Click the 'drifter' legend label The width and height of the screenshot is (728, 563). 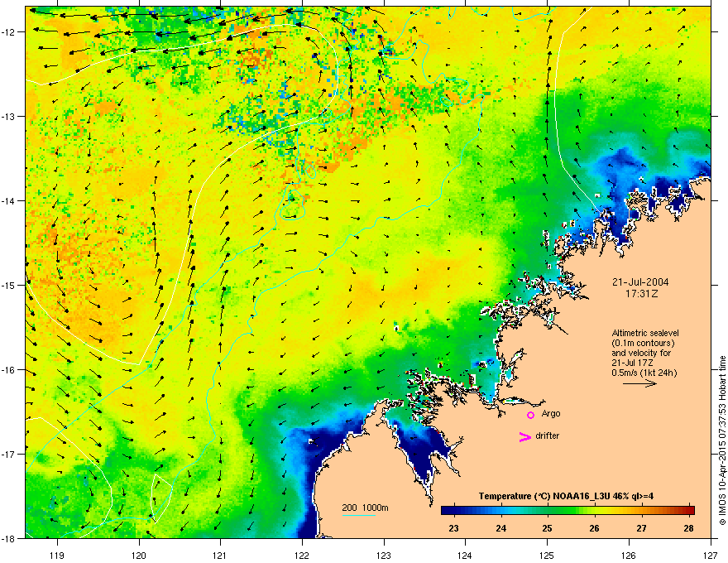click(548, 435)
